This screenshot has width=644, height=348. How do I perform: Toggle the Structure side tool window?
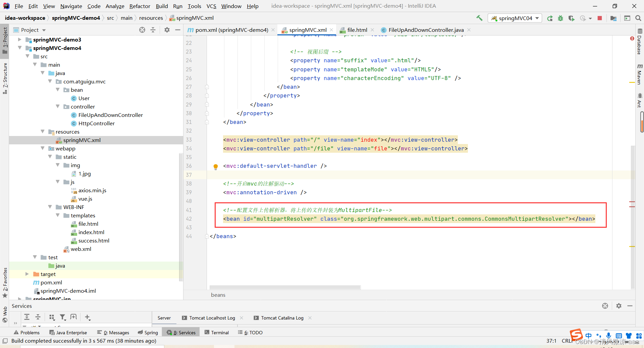[x=5, y=78]
